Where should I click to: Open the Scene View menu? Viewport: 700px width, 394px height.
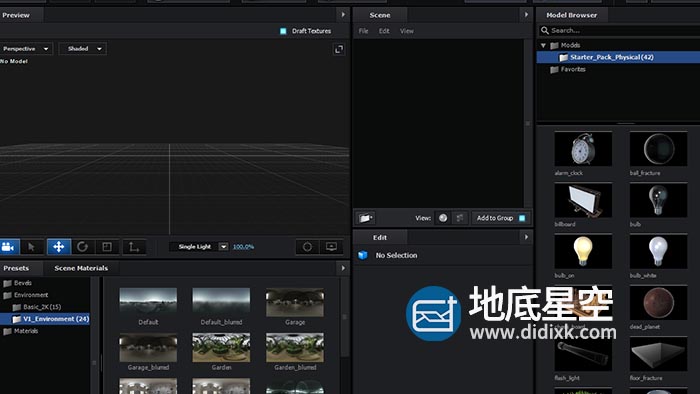[x=407, y=31]
